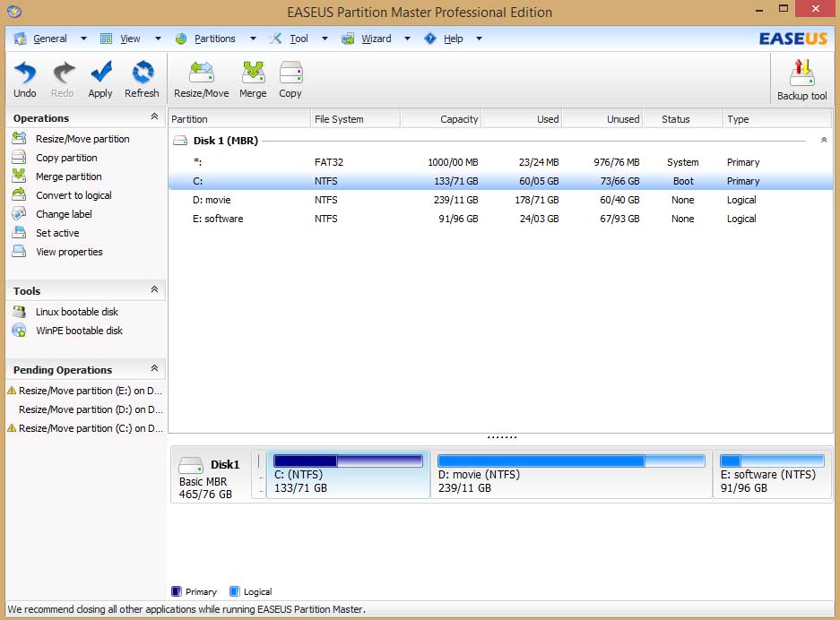Collapse the Pending Operations section
This screenshot has height=620, width=840.
(154, 369)
